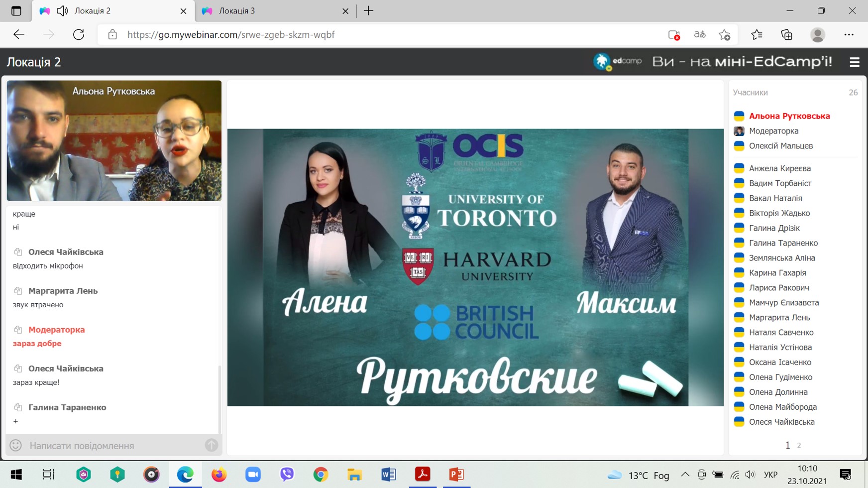868x488 pixels.
Task: Select participants page 1
Action: [x=787, y=445]
